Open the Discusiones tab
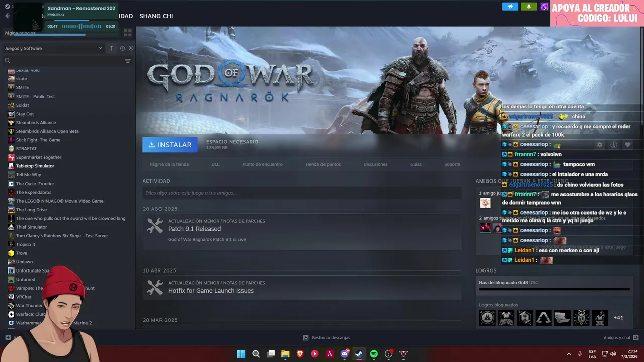 tap(375, 164)
